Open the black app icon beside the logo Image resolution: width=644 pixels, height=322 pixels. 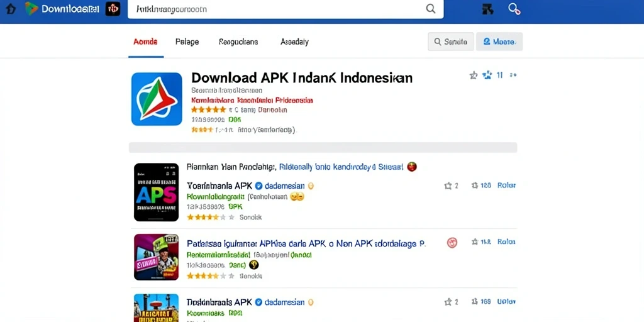[113, 9]
